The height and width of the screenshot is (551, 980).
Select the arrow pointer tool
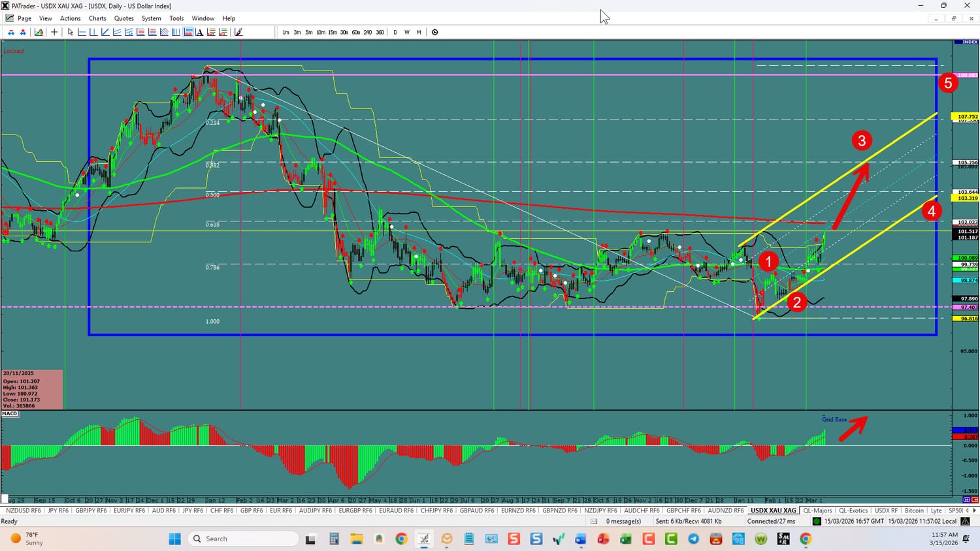(71, 32)
